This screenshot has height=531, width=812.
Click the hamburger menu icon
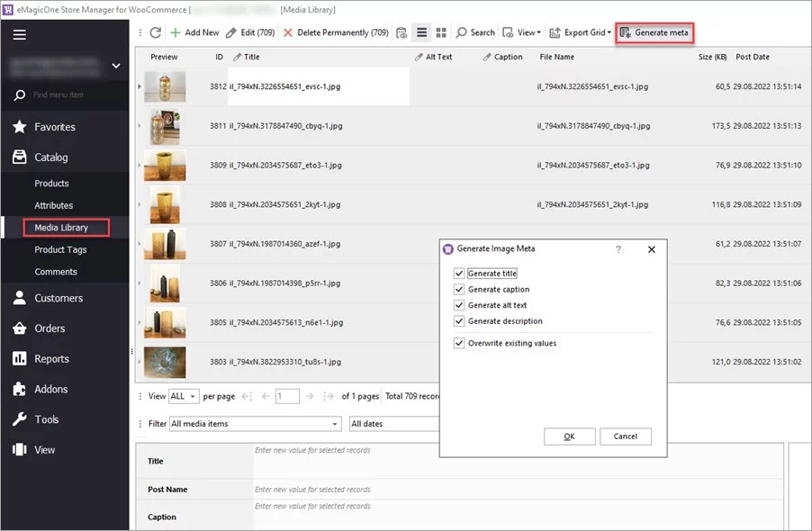(19, 34)
